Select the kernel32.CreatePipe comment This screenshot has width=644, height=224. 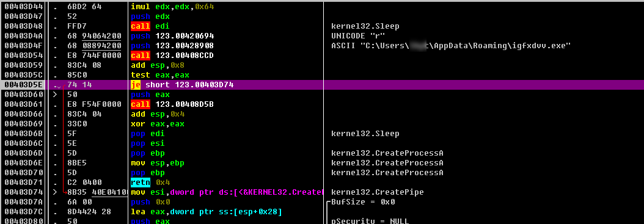pos(378,192)
